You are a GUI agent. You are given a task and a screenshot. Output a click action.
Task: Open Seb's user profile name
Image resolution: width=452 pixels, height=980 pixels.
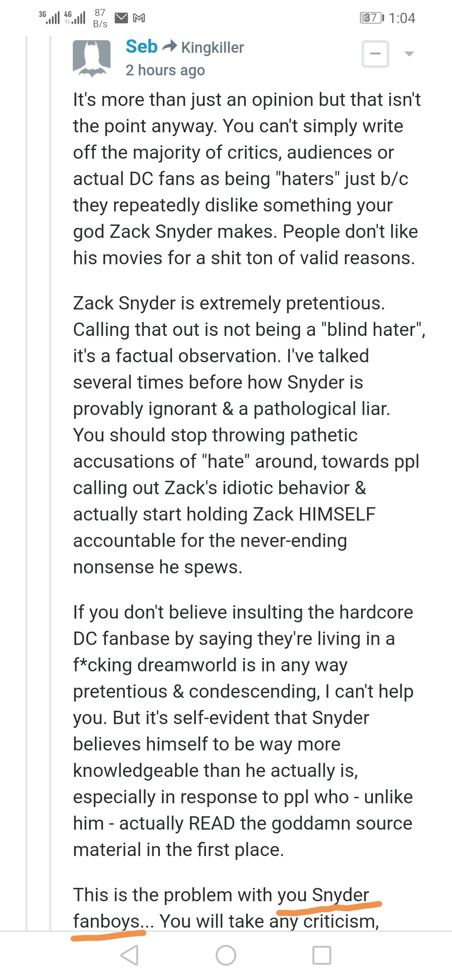point(141,46)
